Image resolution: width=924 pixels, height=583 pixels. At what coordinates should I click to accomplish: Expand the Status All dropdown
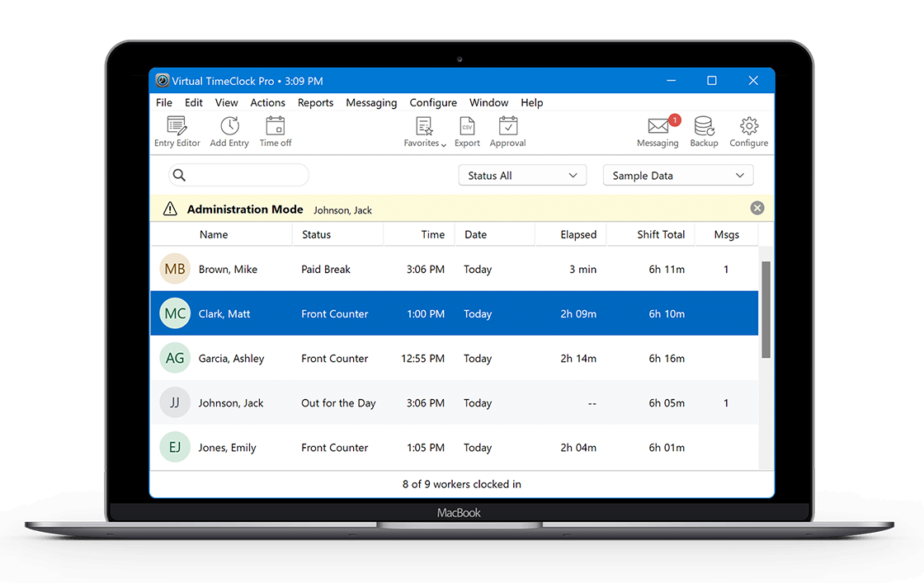pyautogui.click(x=523, y=176)
